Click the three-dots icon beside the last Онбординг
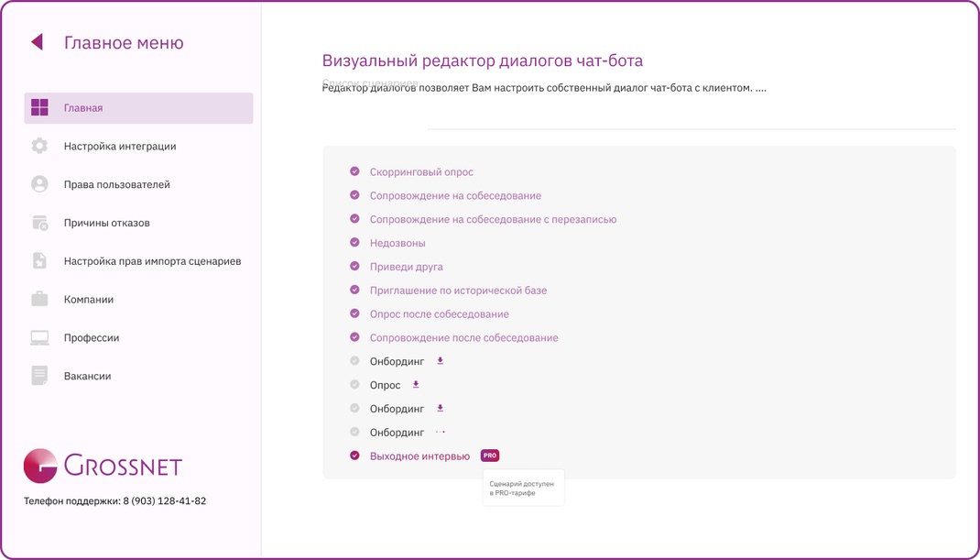Image resolution: width=980 pixels, height=560 pixels. tap(440, 432)
